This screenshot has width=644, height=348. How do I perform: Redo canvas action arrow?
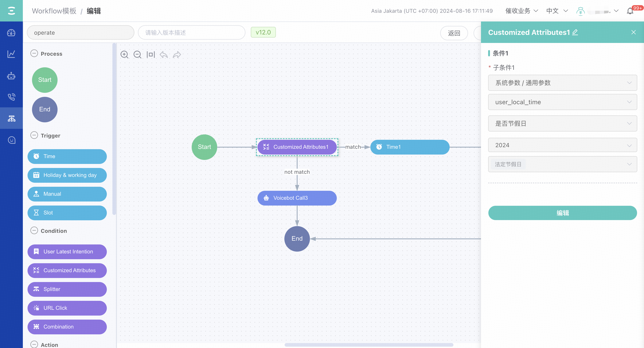click(177, 54)
